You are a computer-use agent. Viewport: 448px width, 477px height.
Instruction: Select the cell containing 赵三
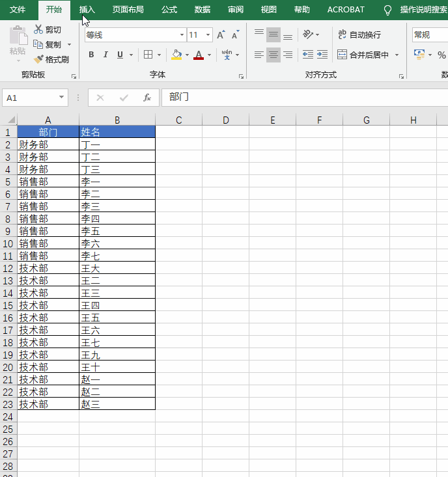(117, 404)
